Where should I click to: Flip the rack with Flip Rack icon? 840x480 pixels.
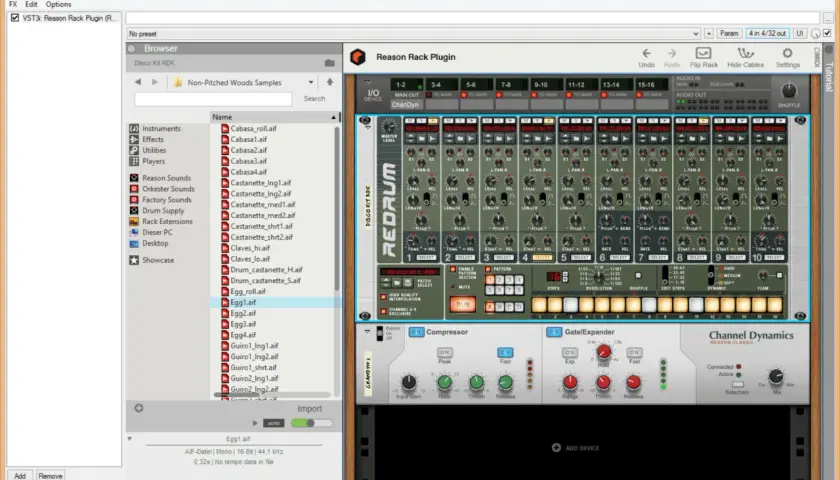(x=703, y=53)
